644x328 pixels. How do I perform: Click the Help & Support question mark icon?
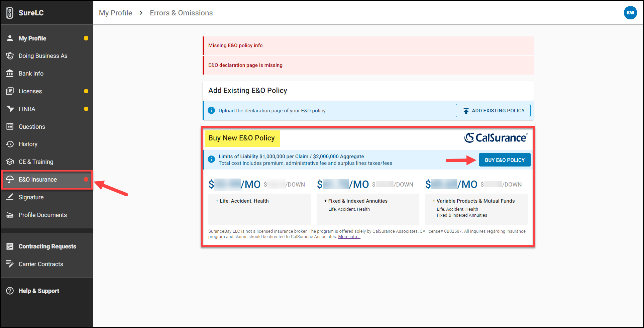coord(10,291)
